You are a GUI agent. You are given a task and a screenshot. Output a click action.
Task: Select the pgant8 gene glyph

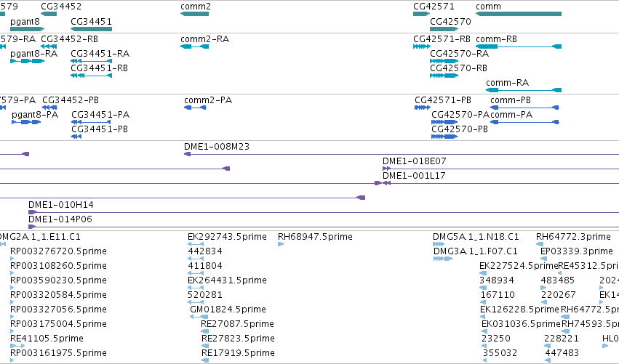pyautogui.click(x=27, y=29)
